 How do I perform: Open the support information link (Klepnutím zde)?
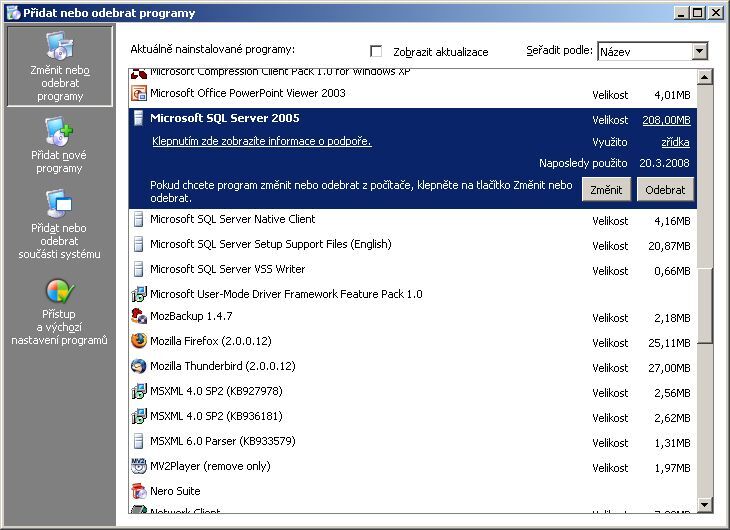tap(261, 142)
